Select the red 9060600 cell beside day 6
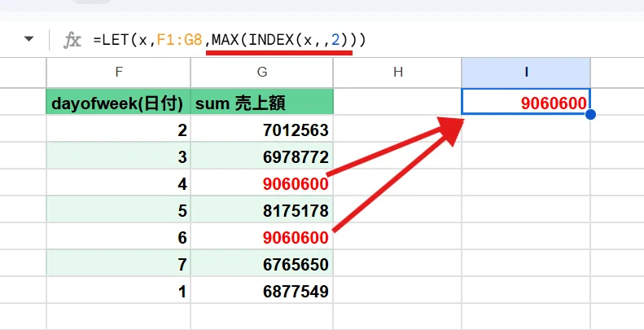The image size is (644, 330). [262, 236]
